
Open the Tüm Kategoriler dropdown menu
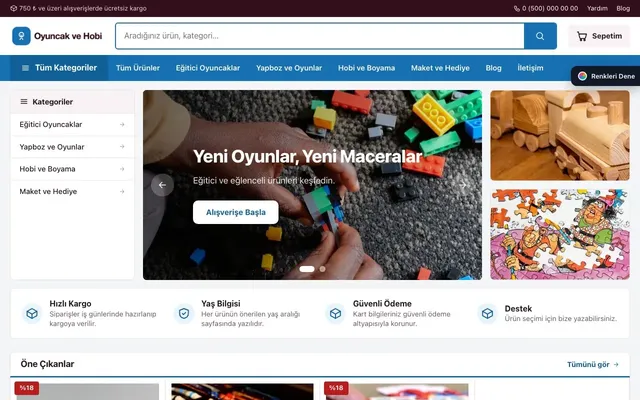(x=59, y=68)
